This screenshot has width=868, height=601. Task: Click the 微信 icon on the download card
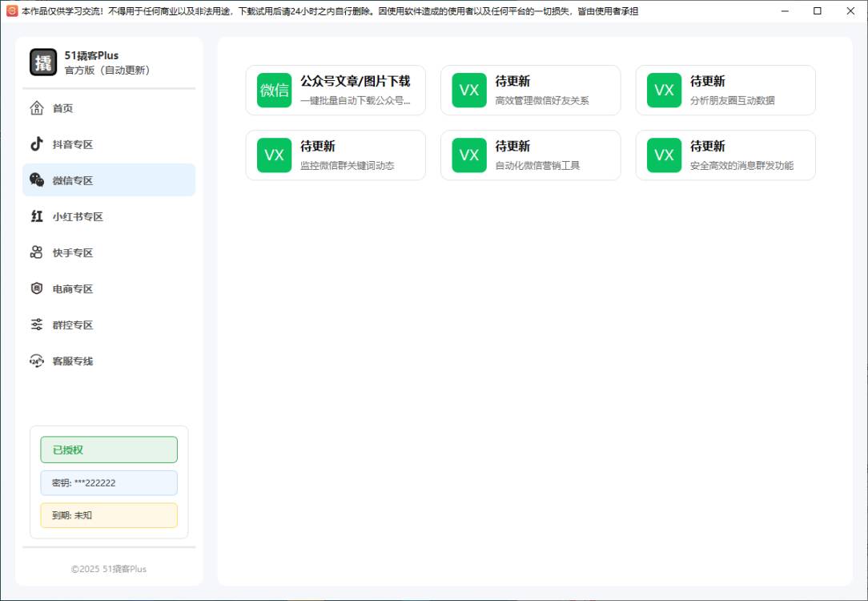274,90
